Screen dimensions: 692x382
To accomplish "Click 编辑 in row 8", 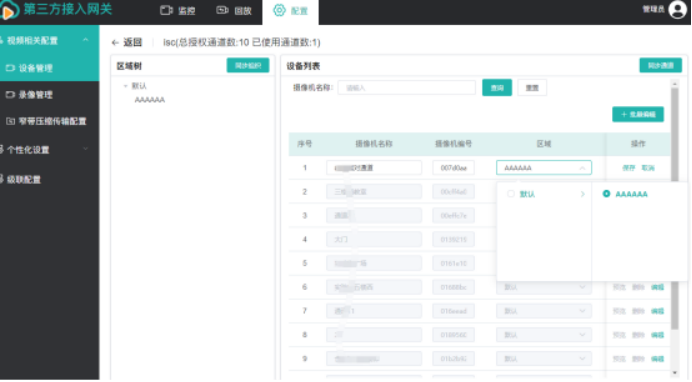I will click(657, 335).
